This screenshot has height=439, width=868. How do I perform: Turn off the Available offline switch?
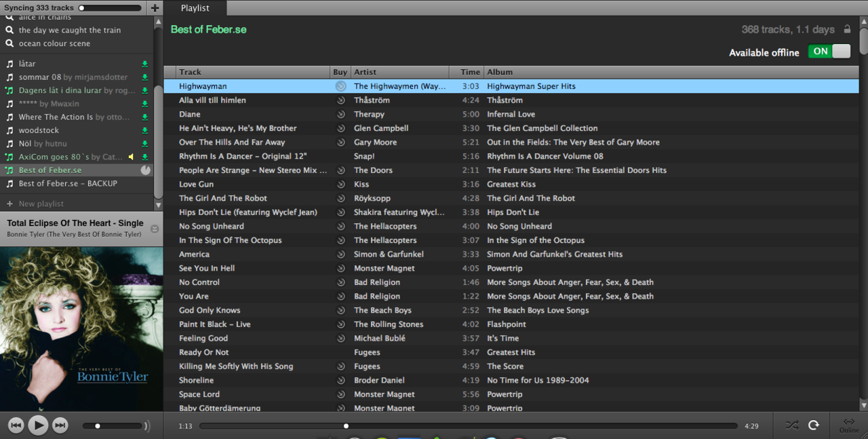[829, 52]
